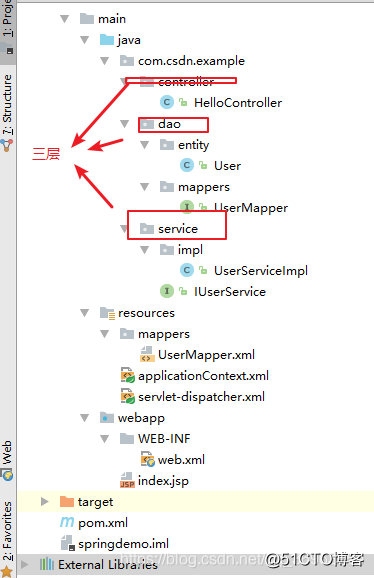The width and height of the screenshot is (374, 578).
Task: Collapse the java source folder
Action: click(x=84, y=40)
